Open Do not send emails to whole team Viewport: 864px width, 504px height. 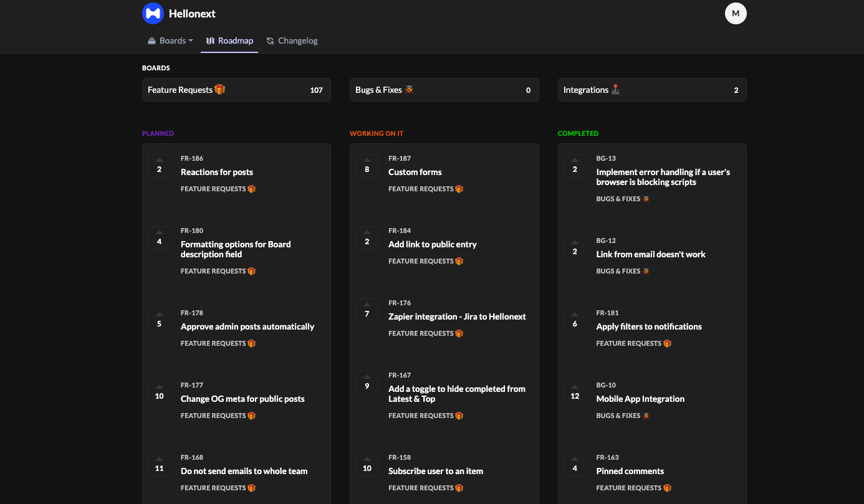click(244, 471)
